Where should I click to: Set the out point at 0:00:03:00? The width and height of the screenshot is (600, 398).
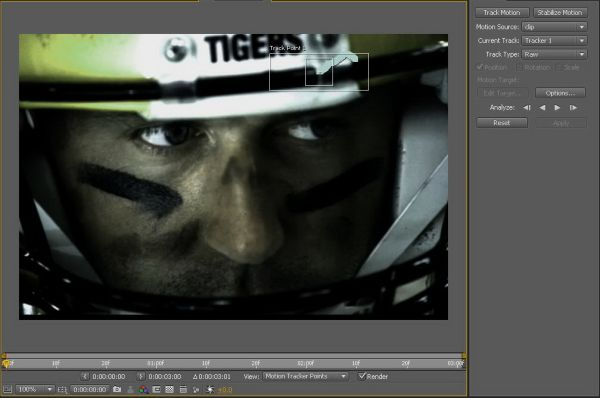pos(140,377)
